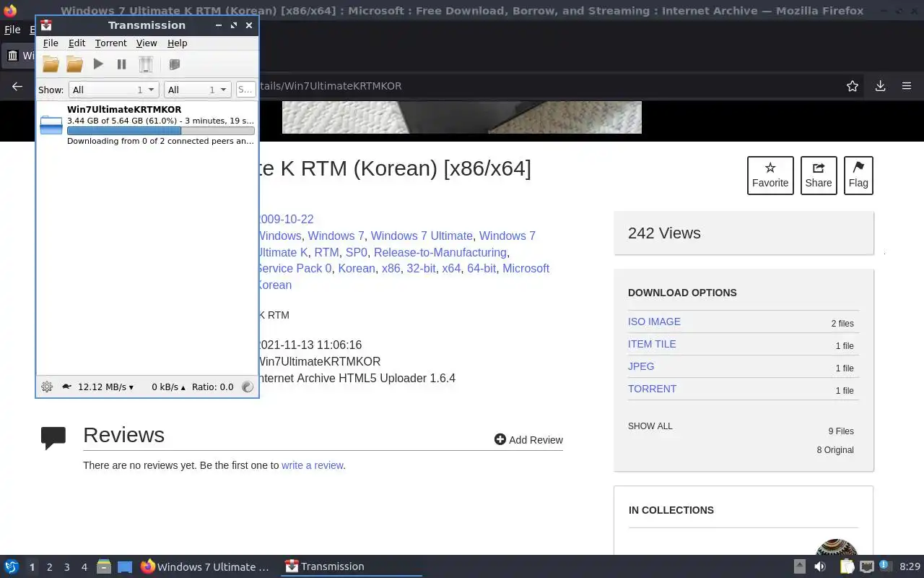Click the folder icon beside the Start arrow
Screen dimensions: 924x578
click(74, 64)
